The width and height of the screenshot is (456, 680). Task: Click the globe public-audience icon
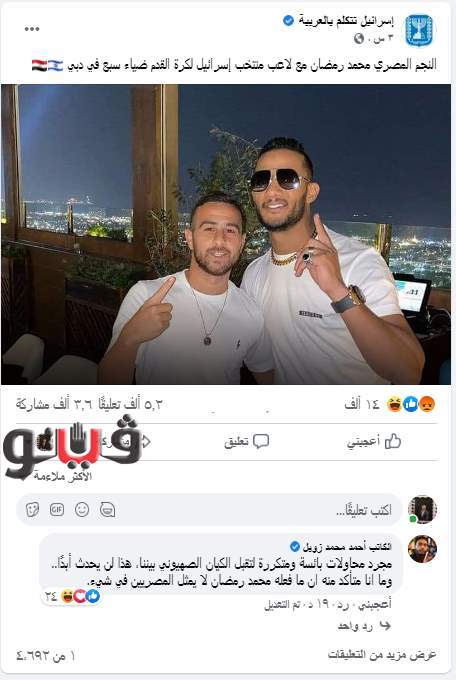pyautogui.click(x=359, y=39)
